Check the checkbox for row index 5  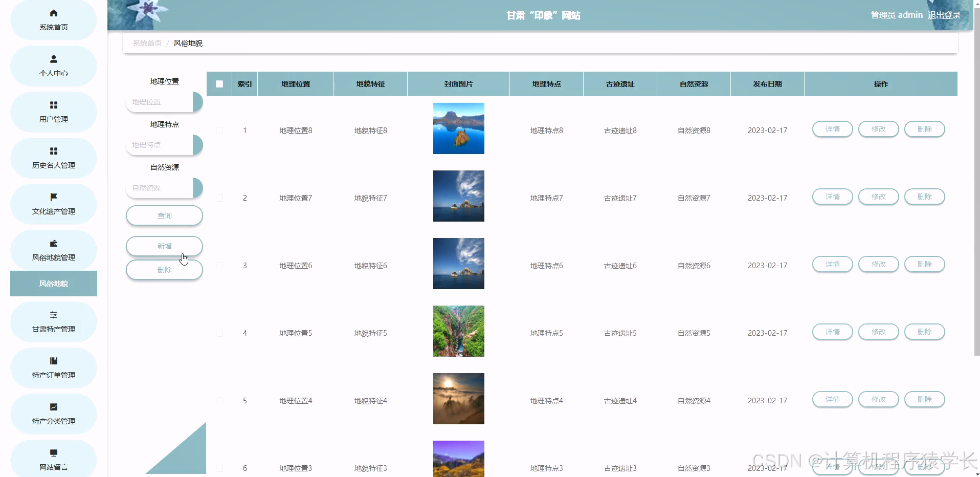coord(219,401)
